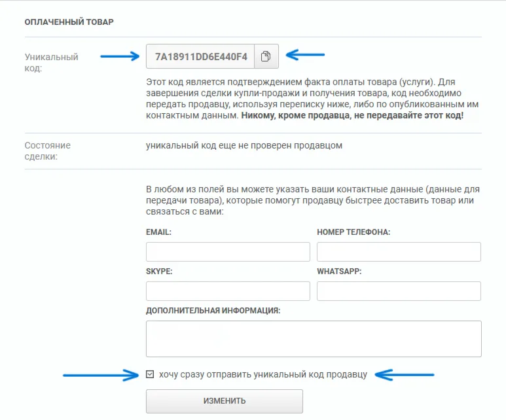Click the ОПЛАЧЕННЫЙ ТОВАР heading
Screen dimensions: 506x420
pos(69,22)
